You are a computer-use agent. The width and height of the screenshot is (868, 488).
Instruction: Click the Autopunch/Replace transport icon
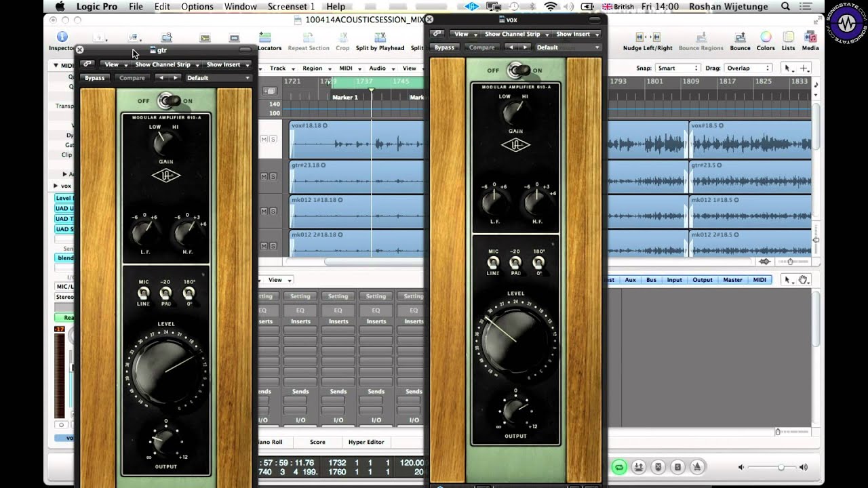click(638, 467)
